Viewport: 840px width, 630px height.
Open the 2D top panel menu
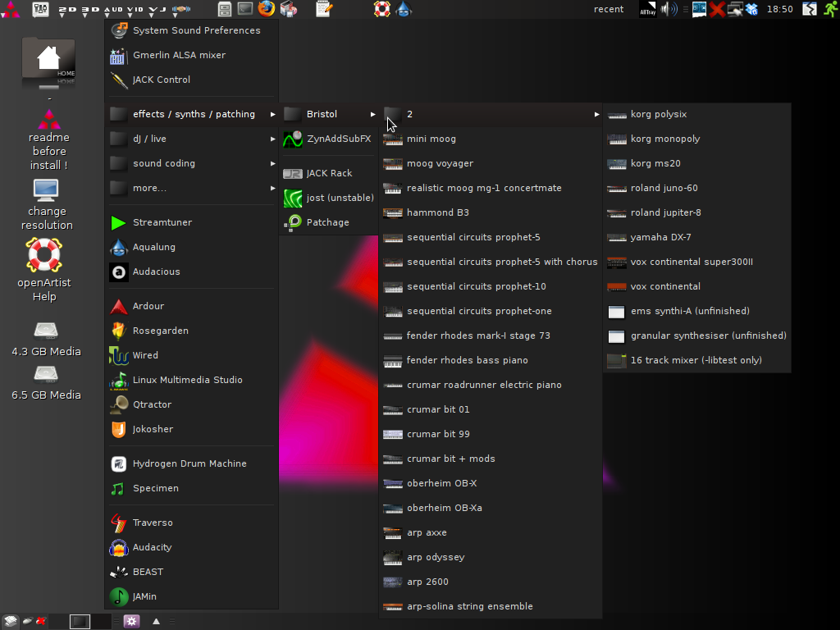click(x=67, y=10)
